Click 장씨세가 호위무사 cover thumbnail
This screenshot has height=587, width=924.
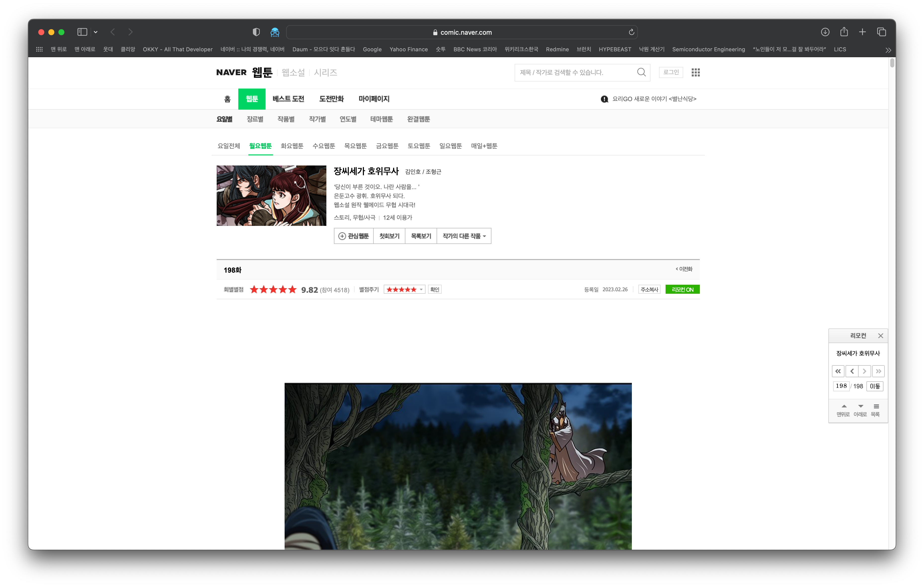271,195
